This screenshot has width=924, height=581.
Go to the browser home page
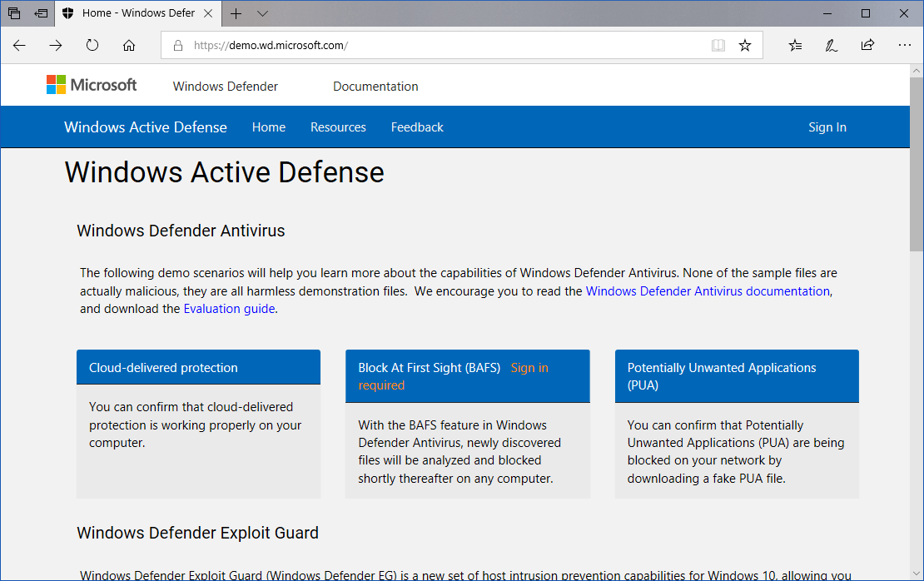pos(128,45)
